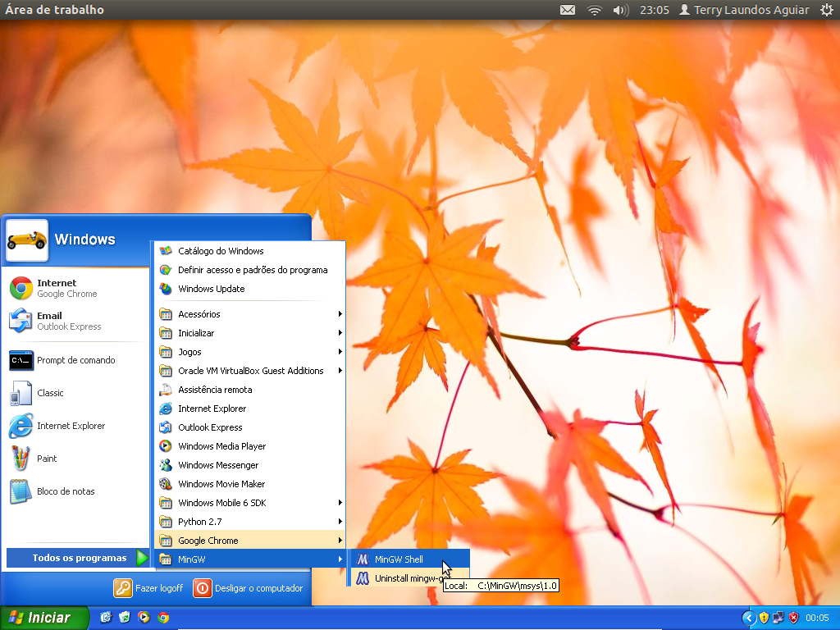
Task: Click the 23:05 clock in the top panel
Action: pos(654,10)
